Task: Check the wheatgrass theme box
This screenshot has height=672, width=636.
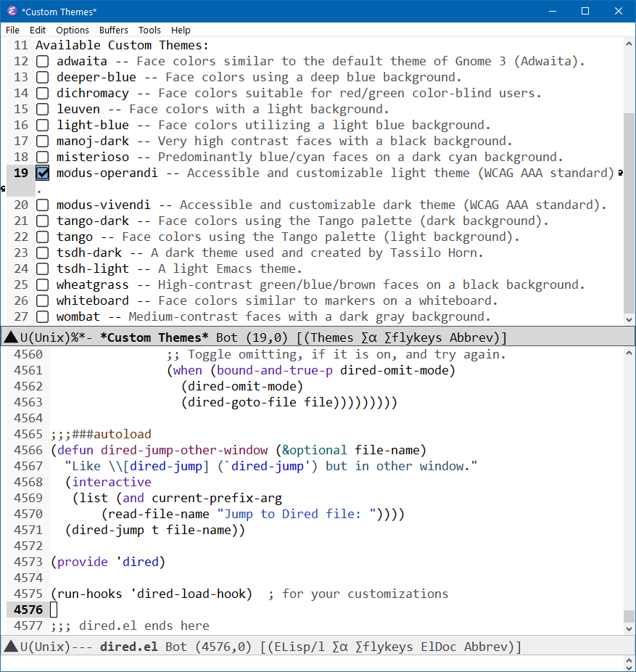Action: [x=42, y=285]
